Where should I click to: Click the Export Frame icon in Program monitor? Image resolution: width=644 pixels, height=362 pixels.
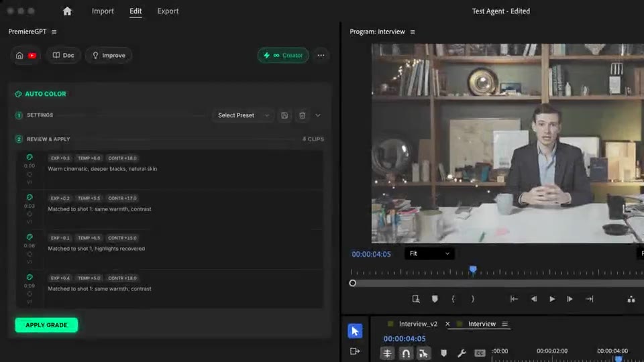[x=416, y=299]
